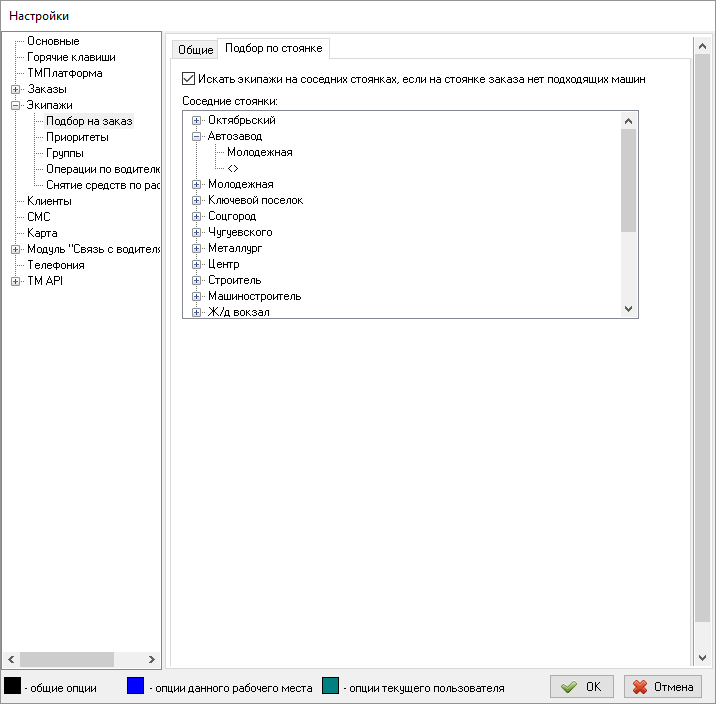Viewport: 716px width, 704px height.
Task: Select the Подбор по стоянке tab
Action: click(273, 48)
